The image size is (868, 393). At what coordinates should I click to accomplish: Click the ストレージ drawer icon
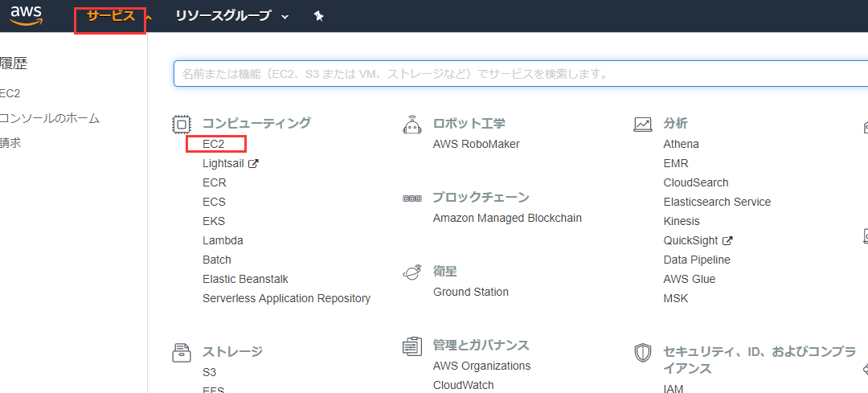(182, 352)
